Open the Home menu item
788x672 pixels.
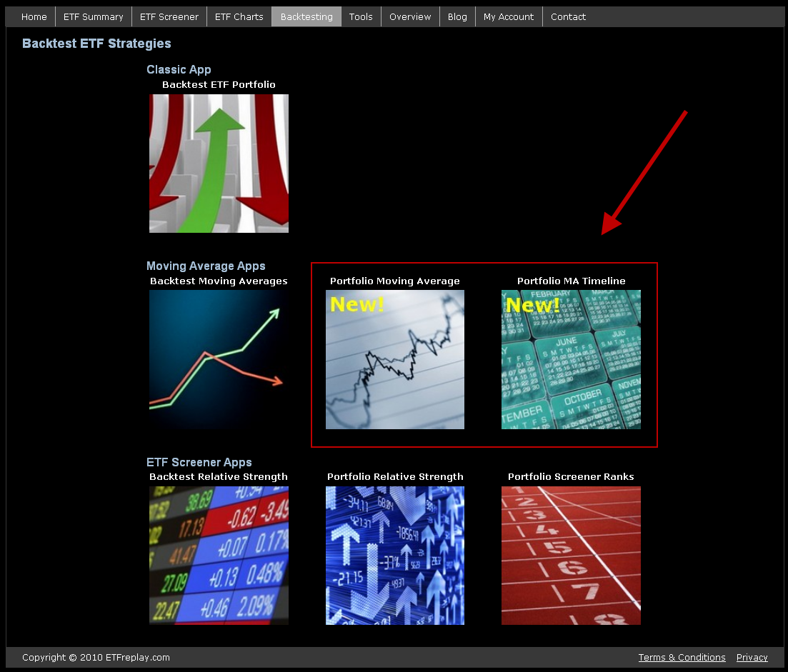(x=34, y=16)
